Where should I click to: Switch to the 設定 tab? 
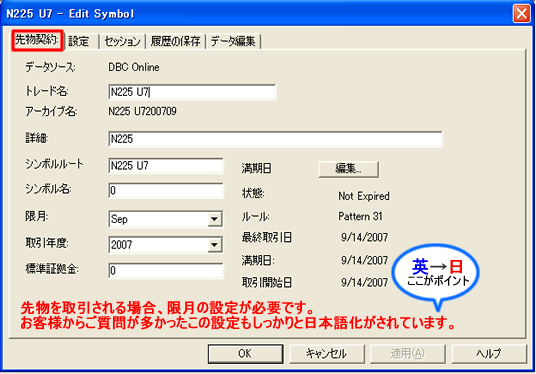point(81,41)
